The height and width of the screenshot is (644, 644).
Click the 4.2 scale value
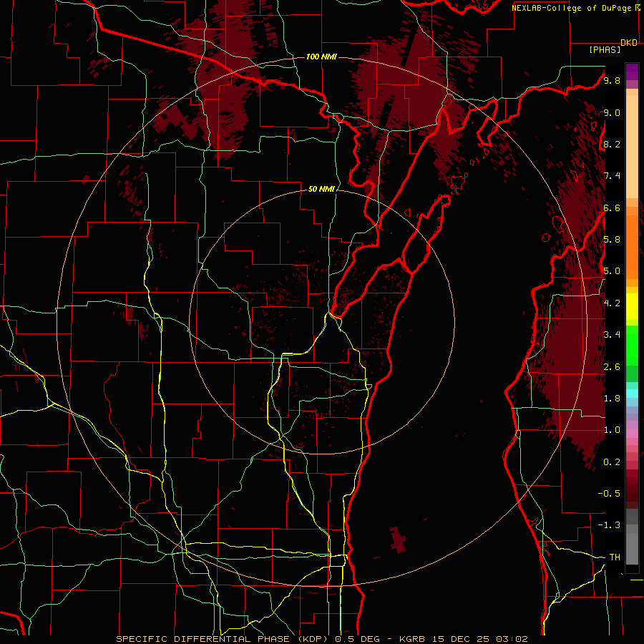tap(612, 303)
